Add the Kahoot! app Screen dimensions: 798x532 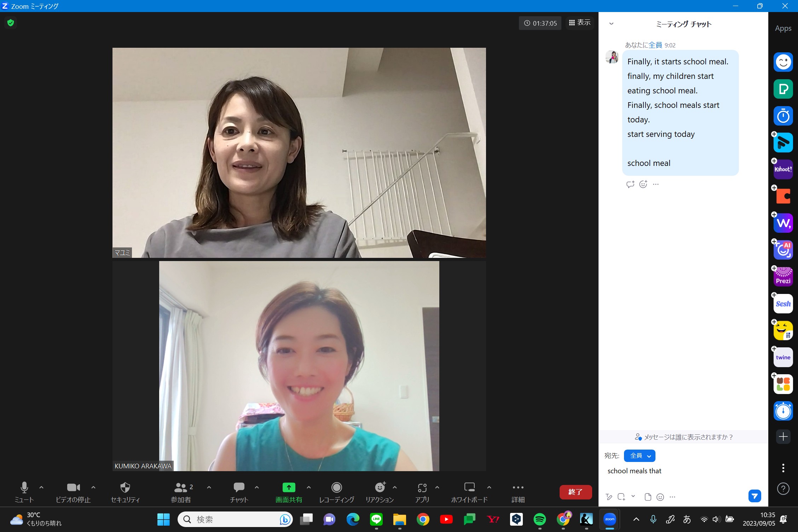tap(783, 169)
